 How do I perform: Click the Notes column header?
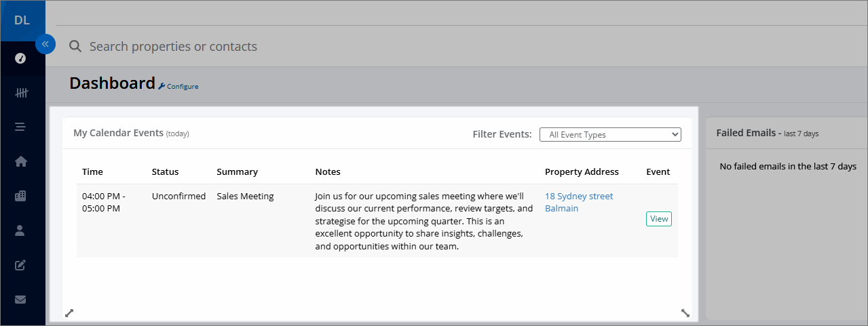[x=328, y=171]
